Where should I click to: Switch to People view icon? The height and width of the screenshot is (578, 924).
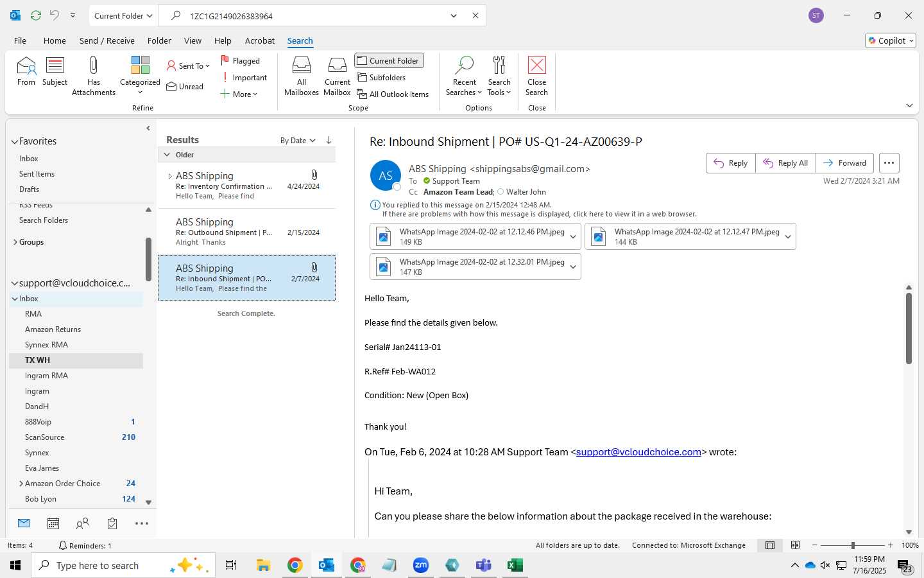tap(82, 523)
